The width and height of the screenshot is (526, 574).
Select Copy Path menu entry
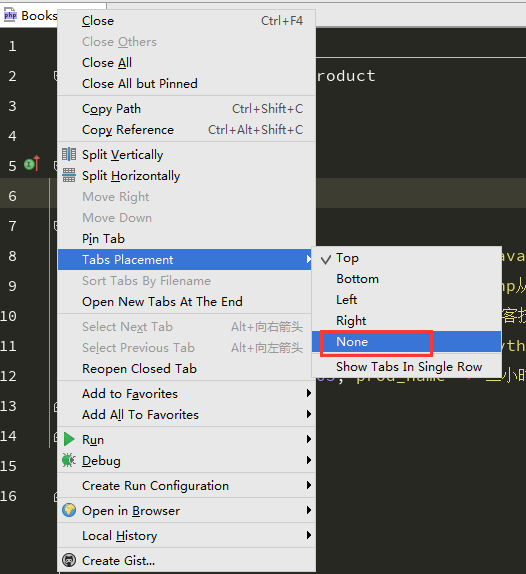[x=186, y=109]
